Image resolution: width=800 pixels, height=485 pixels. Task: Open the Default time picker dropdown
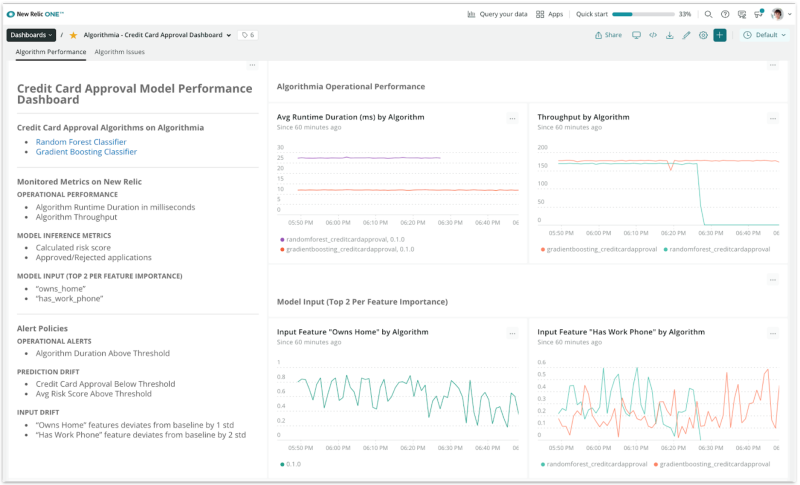point(765,35)
